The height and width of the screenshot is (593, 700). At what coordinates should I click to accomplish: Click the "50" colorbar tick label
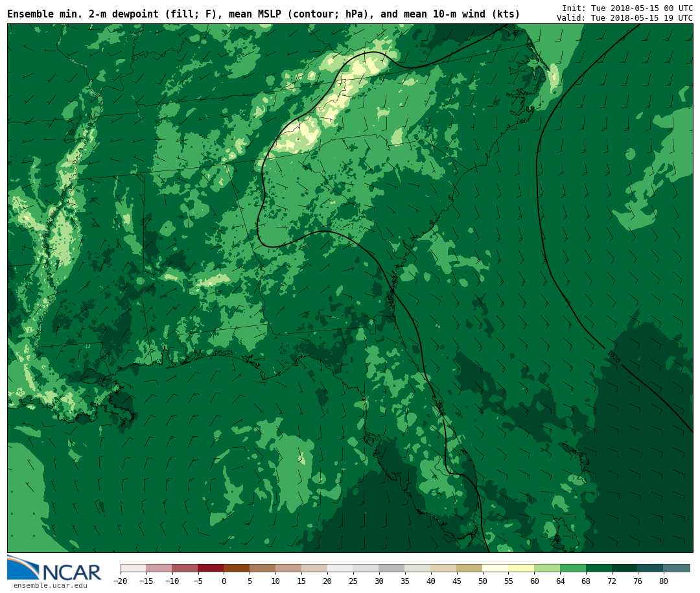click(x=483, y=581)
